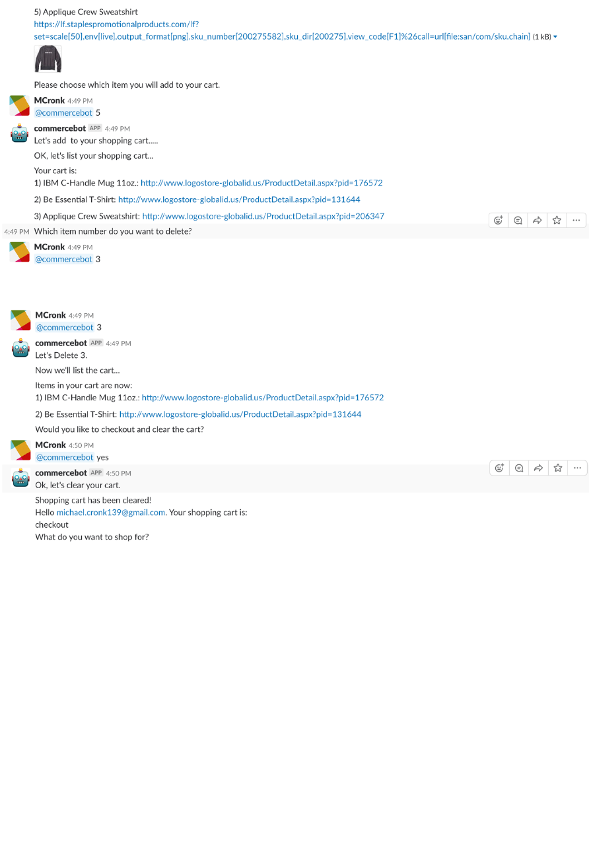Share the "Which item number" delete message
This screenshot has height=868, width=589.
(537, 221)
